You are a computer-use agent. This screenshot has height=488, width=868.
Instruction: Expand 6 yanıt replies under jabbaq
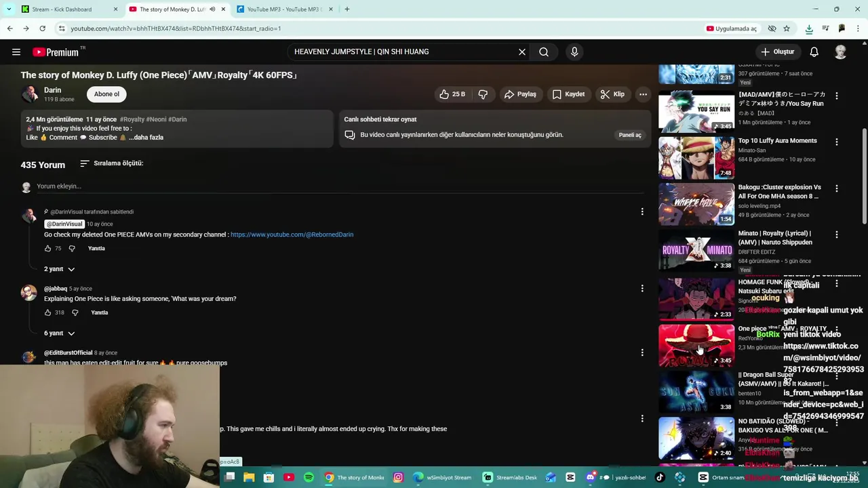coord(60,333)
